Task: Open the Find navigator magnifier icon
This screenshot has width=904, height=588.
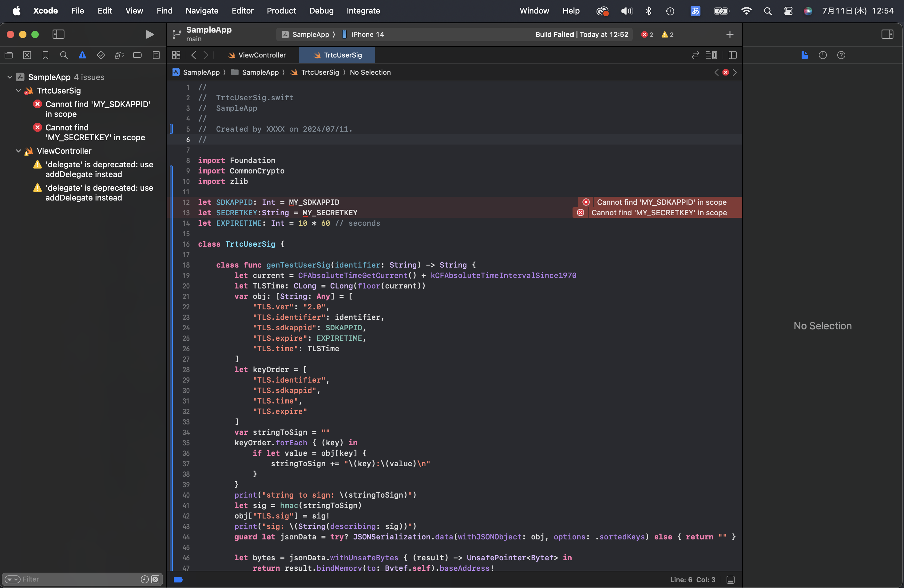Action: click(64, 55)
